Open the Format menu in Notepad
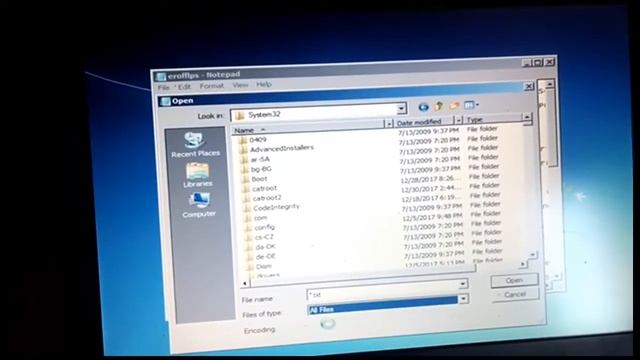The image size is (640, 360). click(x=211, y=86)
